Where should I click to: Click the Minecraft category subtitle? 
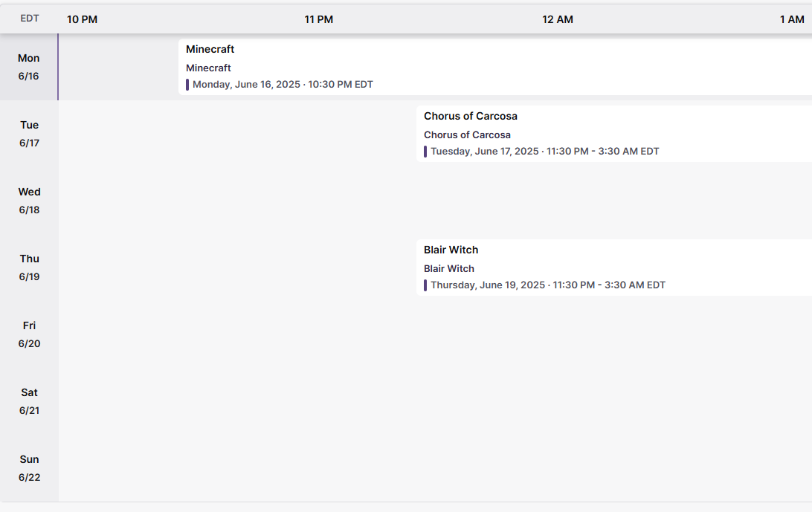(208, 68)
